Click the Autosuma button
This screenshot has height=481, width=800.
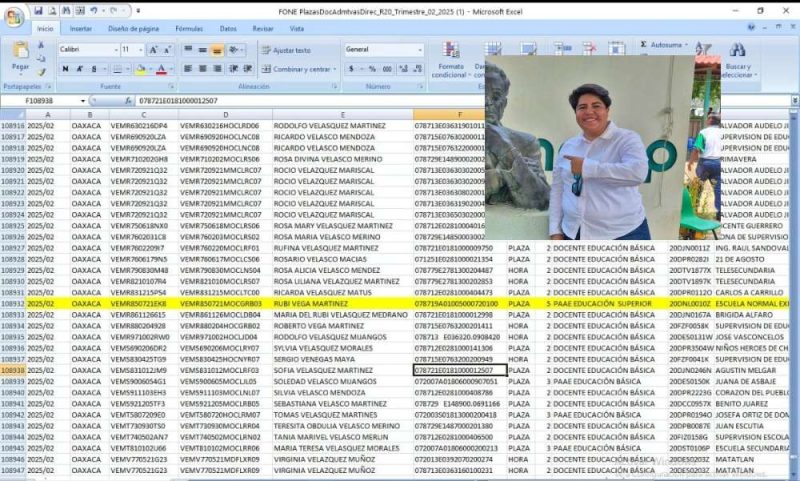pos(663,45)
